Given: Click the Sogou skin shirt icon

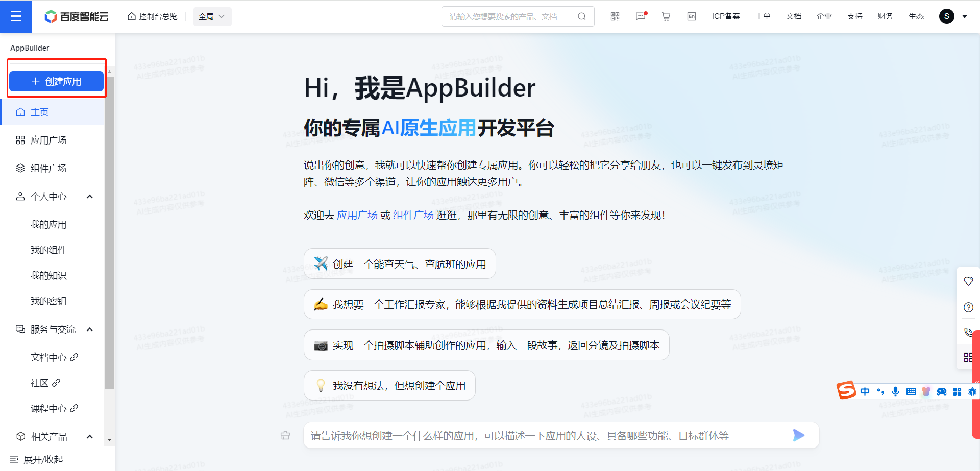Looking at the screenshot, I should pos(926,391).
